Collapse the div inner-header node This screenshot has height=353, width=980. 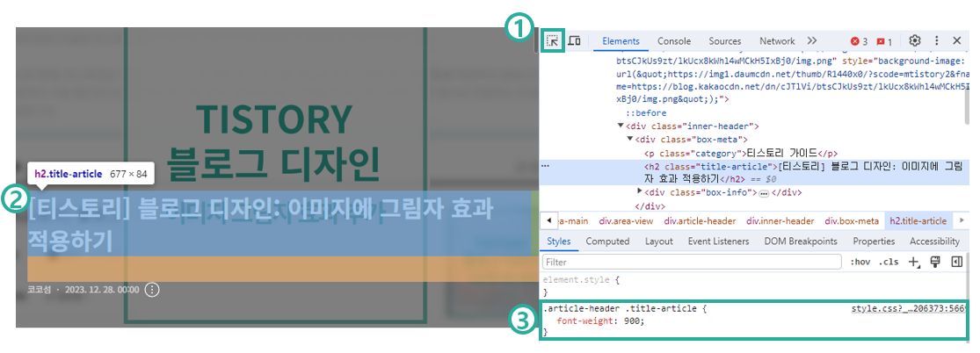point(621,126)
